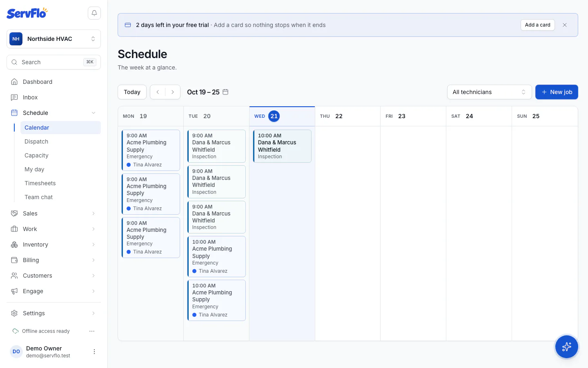Dismiss the free trial banner
The width and height of the screenshot is (588, 368).
[x=565, y=25]
